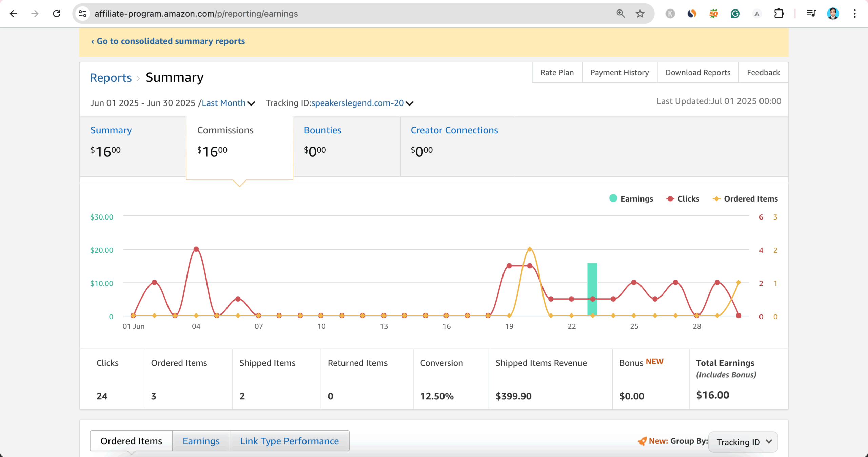Open the Feedback button

coord(763,72)
